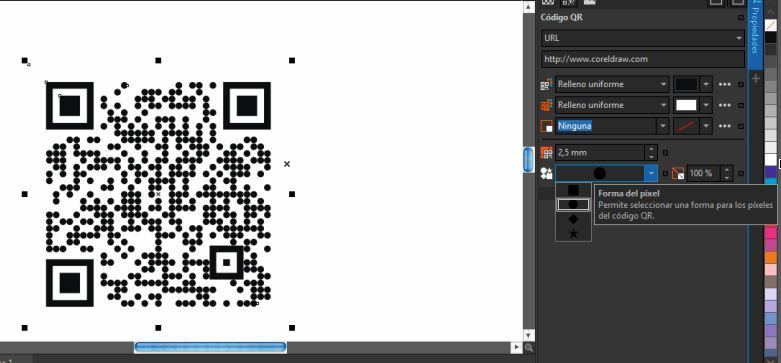Toggle the small square next to 2,5 mm
The width and height of the screenshot is (781, 363).
click(x=665, y=153)
